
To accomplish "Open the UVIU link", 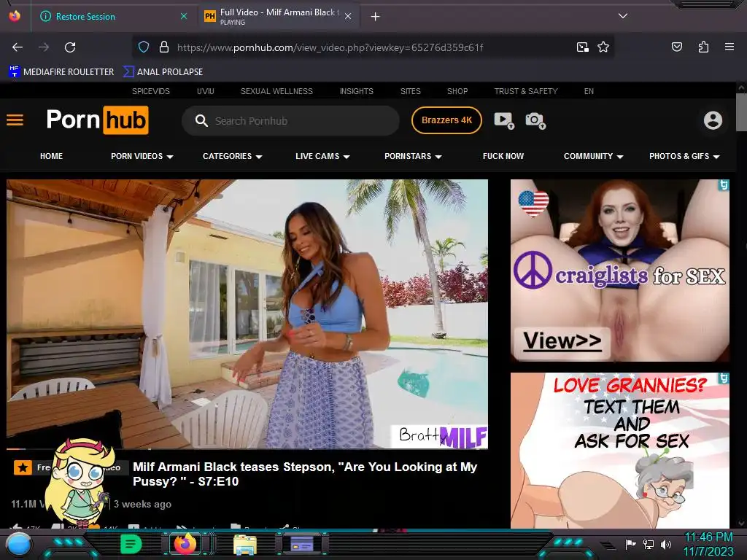I will pyautogui.click(x=205, y=91).
